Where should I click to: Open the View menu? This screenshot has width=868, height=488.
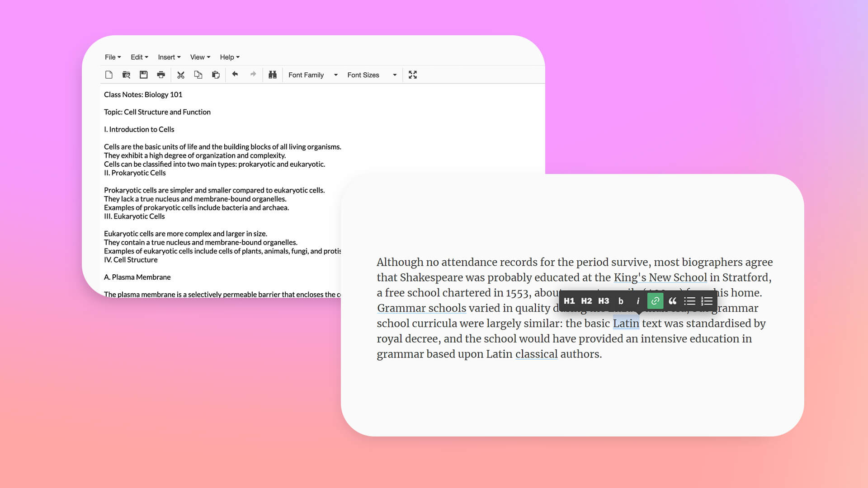[200, 57]
